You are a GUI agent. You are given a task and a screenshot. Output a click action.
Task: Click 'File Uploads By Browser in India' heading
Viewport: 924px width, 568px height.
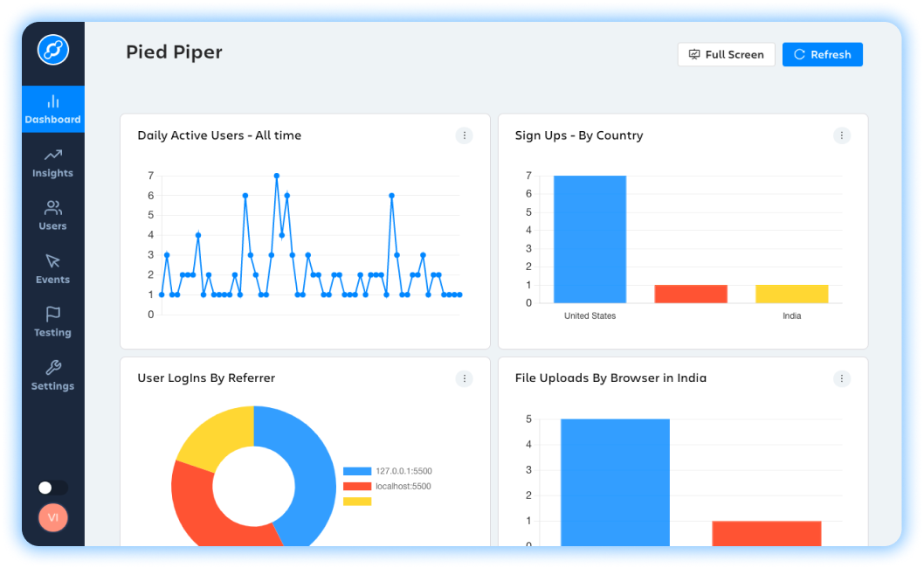610,378
